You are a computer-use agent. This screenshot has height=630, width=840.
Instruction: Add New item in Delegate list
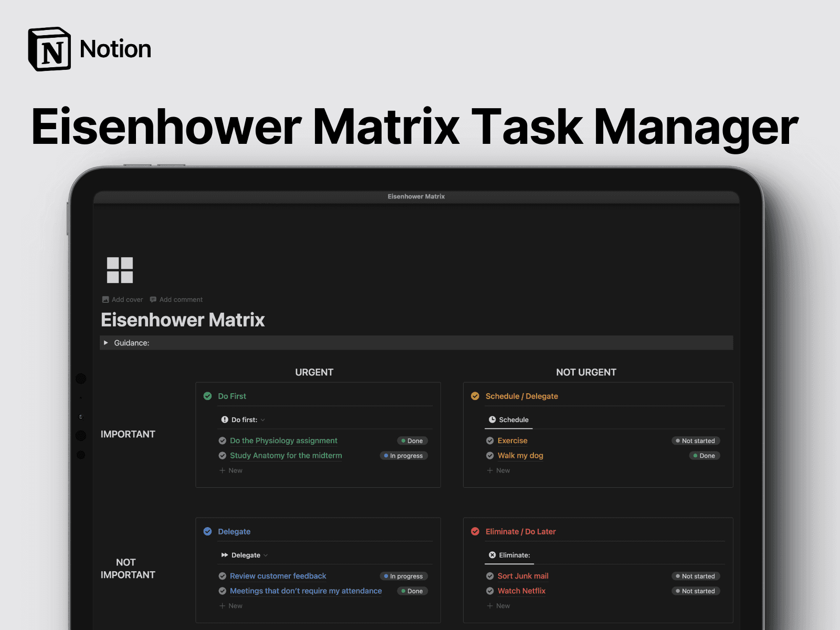tap(231, 606)
